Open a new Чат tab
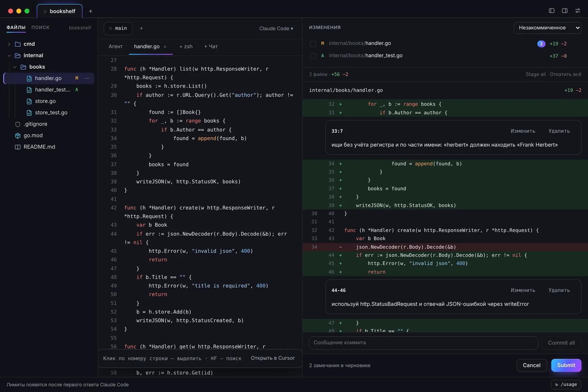The image size is (588, 392). click(x=211, y=46)
